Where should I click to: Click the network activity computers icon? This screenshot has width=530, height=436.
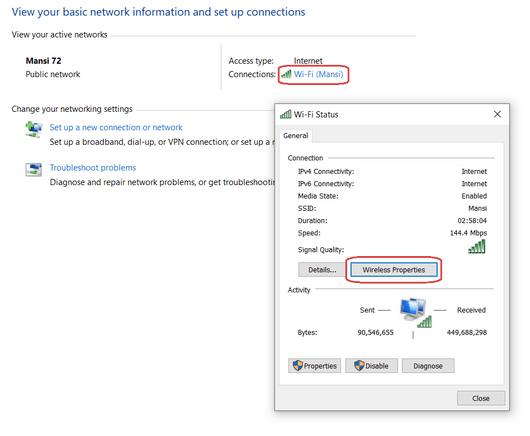tap(415, 313)
